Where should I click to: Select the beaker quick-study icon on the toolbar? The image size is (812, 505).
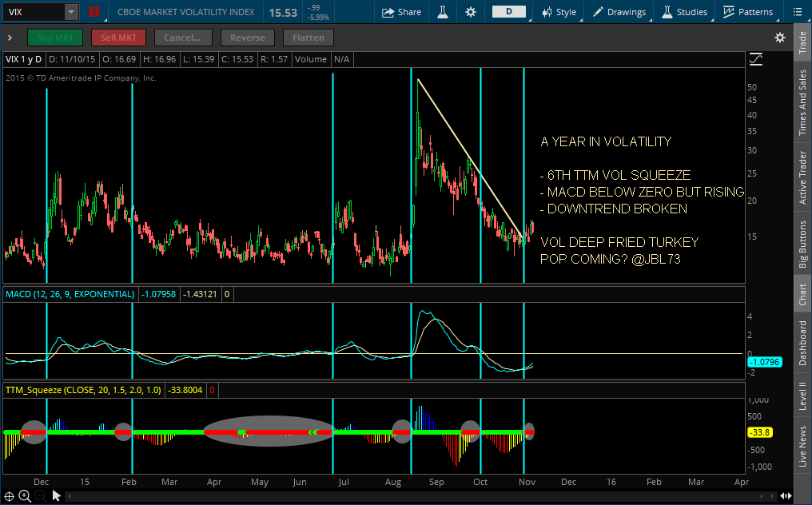pyautogui.click(x=442, y=12)
